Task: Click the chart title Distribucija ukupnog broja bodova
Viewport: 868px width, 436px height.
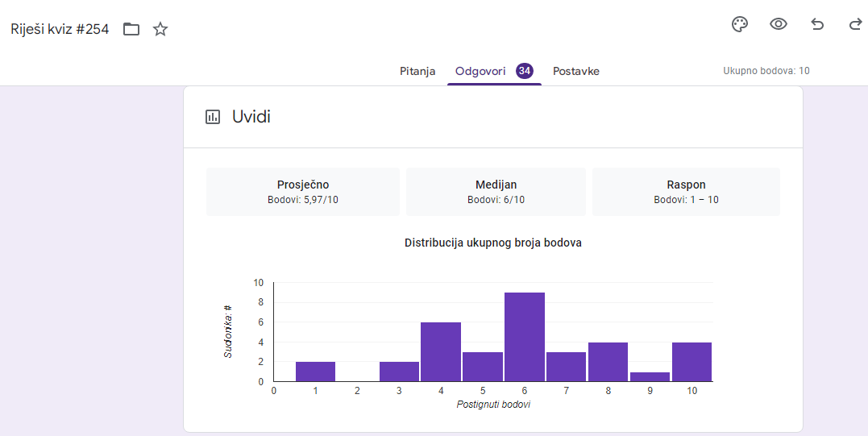Action: coord(492,243)
